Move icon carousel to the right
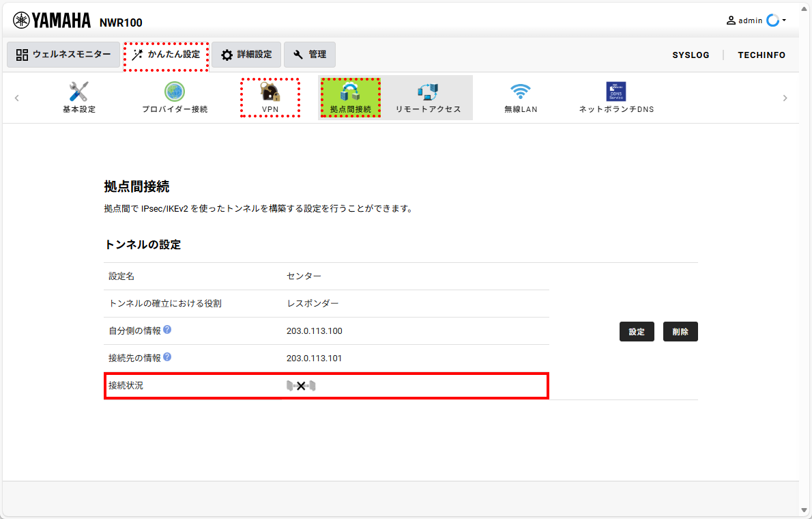This screenshot has height=519, width=812. point(785,98)
